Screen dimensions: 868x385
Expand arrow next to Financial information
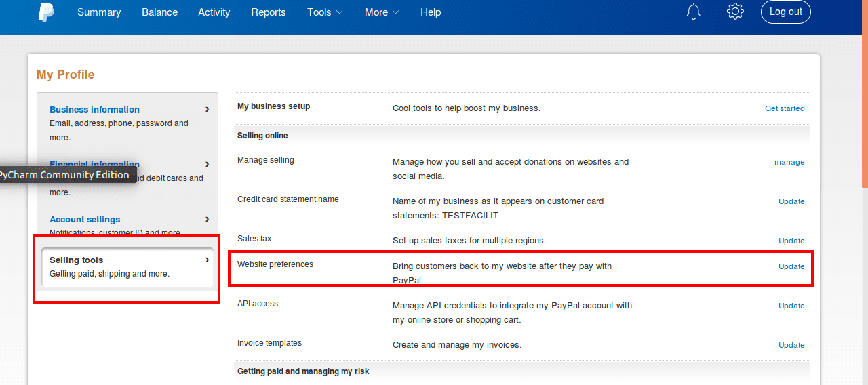click(x=207, y=164)
